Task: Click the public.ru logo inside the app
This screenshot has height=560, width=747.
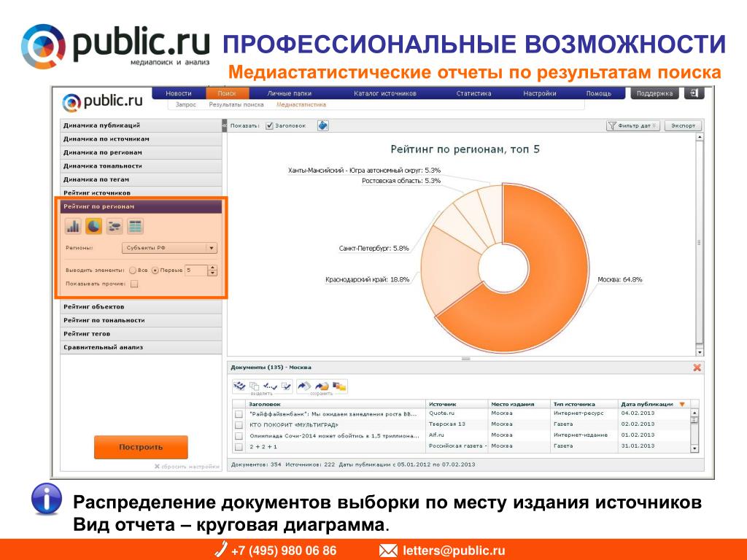Action: [102, 101]
